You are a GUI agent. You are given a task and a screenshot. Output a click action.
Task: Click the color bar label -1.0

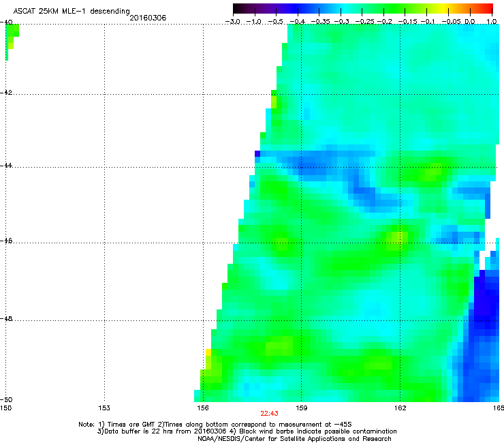click(x=253, y=22)
